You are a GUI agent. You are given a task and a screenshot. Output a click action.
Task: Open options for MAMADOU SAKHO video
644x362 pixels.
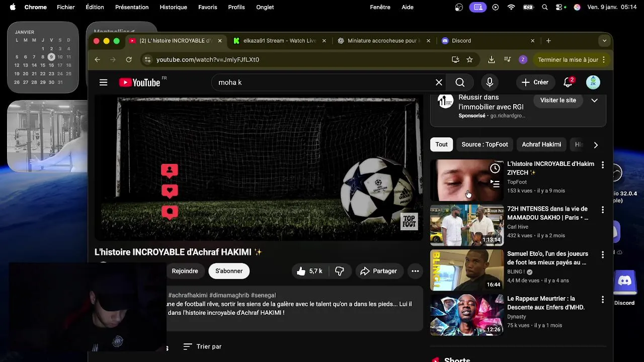point(603,210)
